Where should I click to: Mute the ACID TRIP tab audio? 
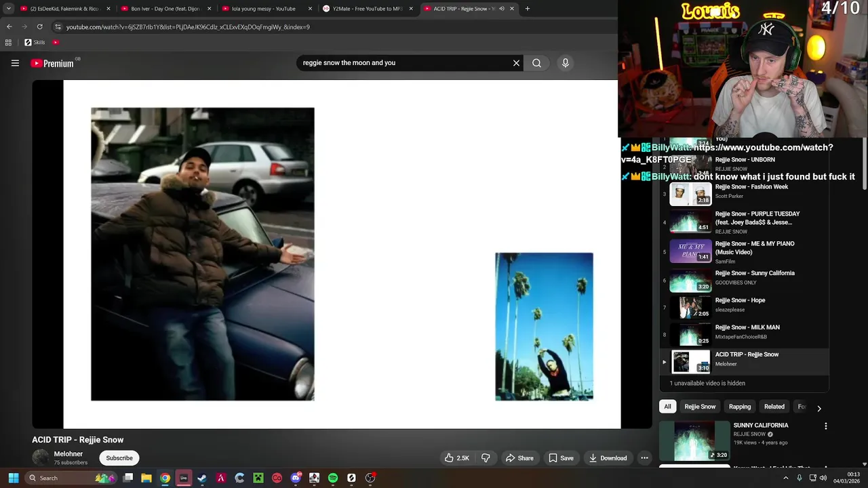501,9
